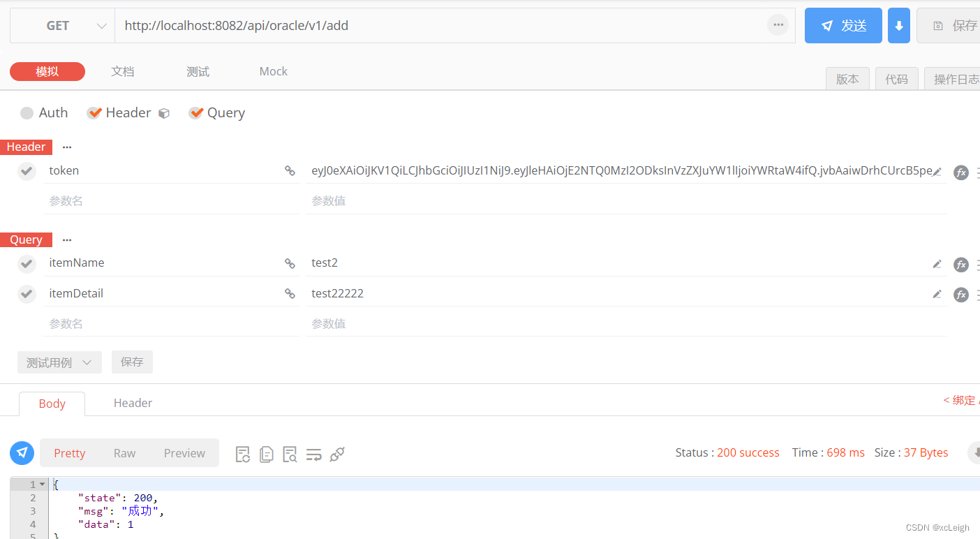Click the 绑定 bind link at right
The width and height of the screenshot is (980, 539).
tap(962, 400)
